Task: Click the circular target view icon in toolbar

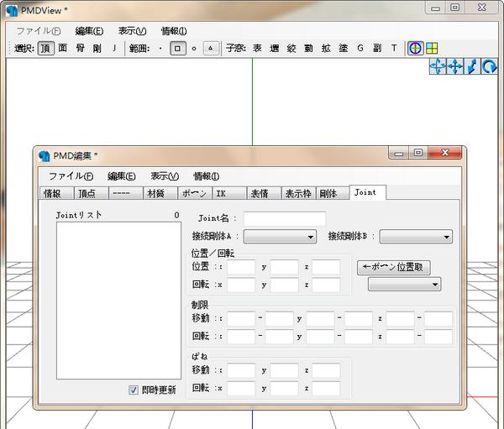Action: click(415, 48)
